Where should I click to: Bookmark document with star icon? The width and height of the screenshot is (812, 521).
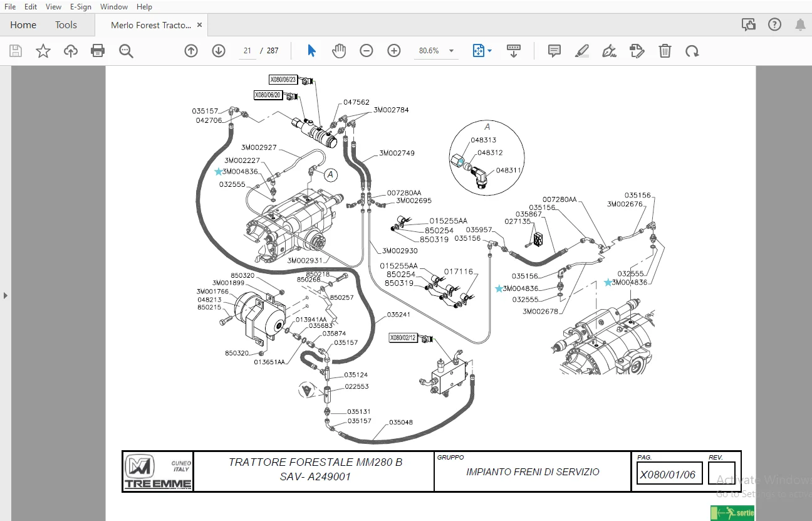43,51
